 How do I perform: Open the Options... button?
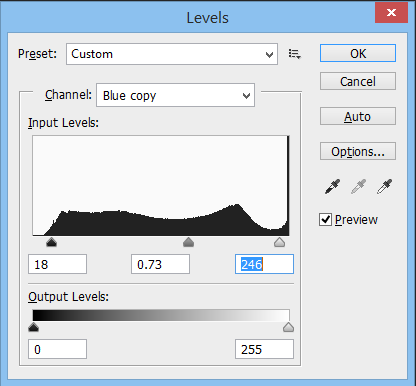point(358,151)
